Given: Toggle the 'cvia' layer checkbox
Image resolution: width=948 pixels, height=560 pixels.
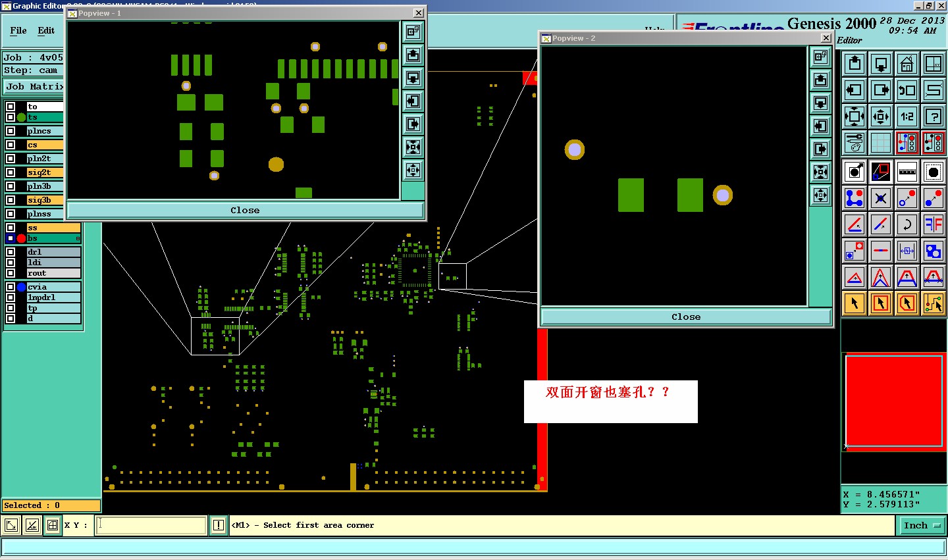Looking at the screenshot, I should (11, 287).
